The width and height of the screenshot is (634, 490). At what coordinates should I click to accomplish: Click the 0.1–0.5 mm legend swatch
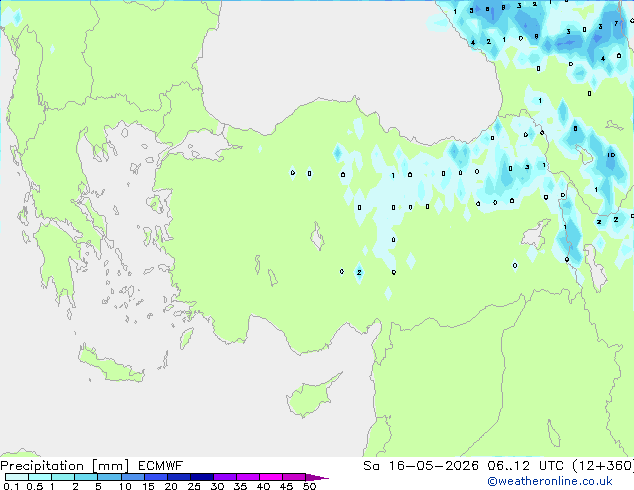point(17,477)
